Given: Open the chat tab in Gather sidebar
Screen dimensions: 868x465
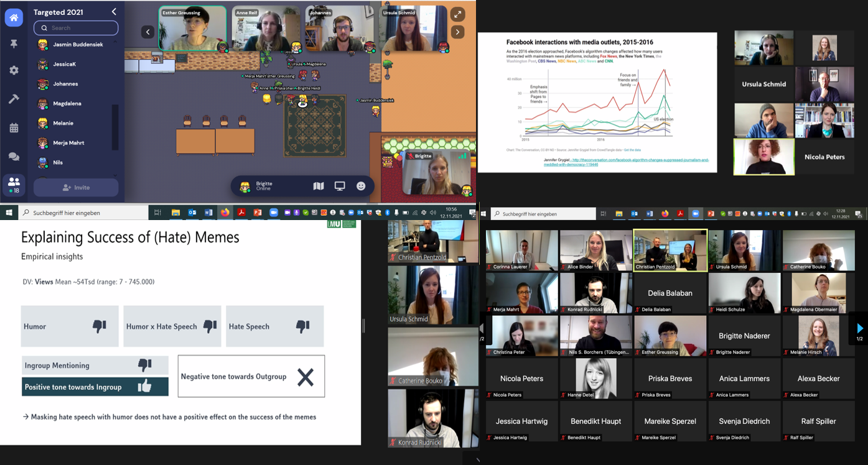Looking at the screenshot, I should [14, 157].
